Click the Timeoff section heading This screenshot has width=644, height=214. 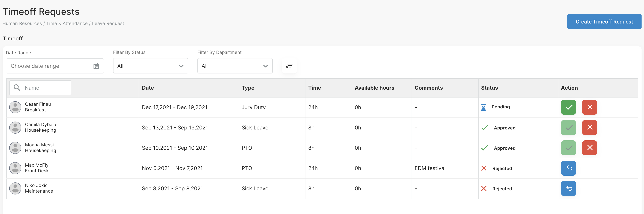click(x=13, y=39)
